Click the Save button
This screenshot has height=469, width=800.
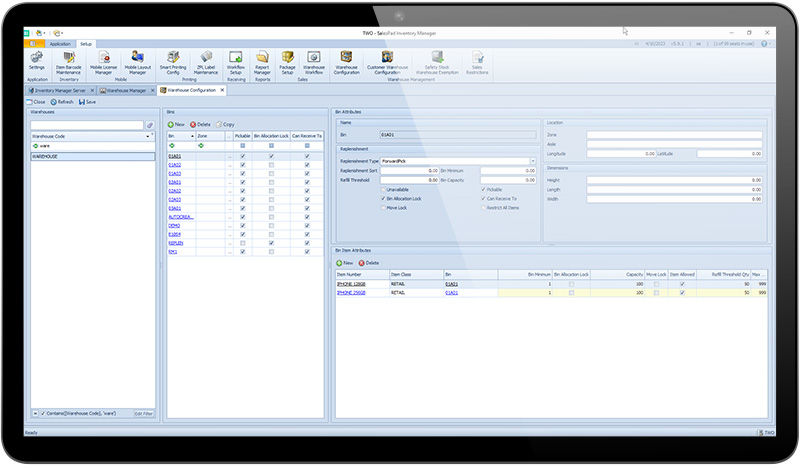[x=87, y=102]
